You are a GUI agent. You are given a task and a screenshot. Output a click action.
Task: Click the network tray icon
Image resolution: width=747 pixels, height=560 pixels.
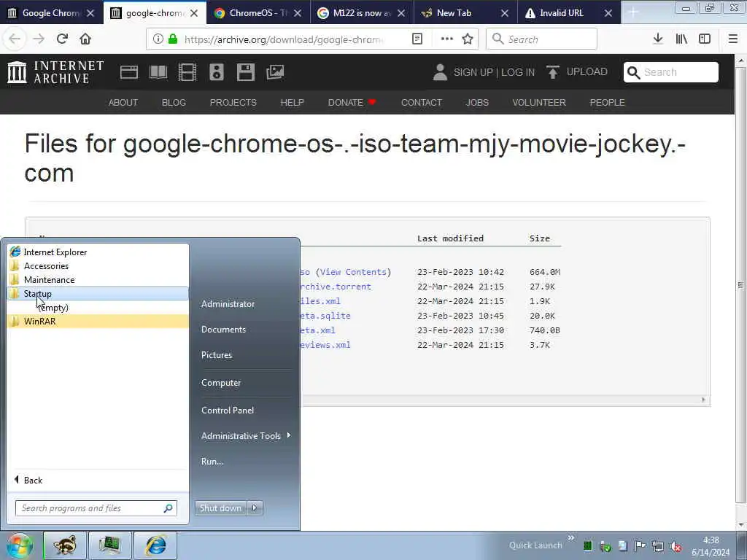click(x=658, y=546)
